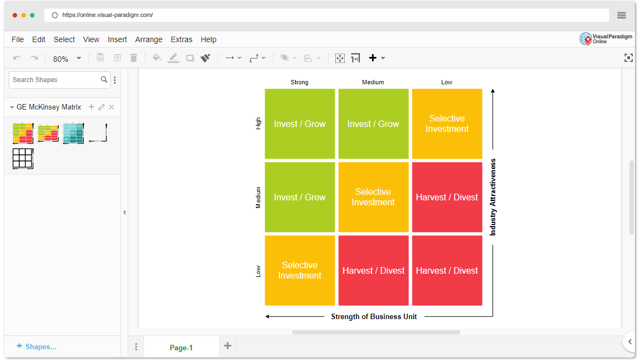641x364 pixels.
Task: Select the small colored matrix shape thumbnail
Action: [48, 133]
